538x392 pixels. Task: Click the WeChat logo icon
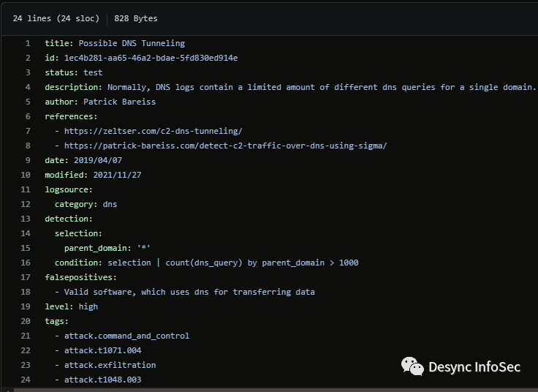412,366
